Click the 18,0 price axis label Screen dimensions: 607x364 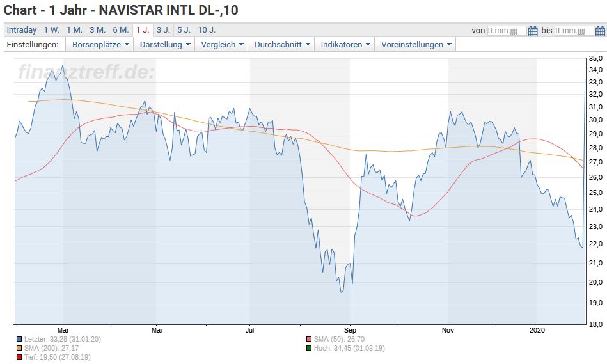point(595,324)
